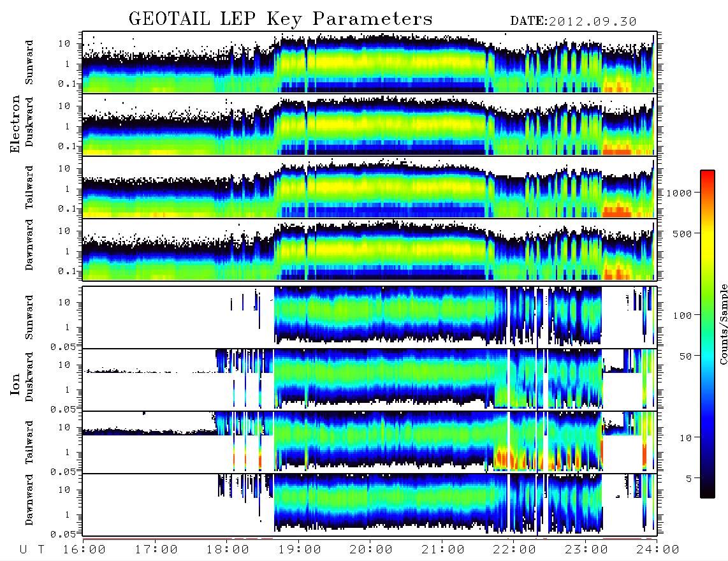728x561 pixels.
Task: Click the "Counts/Sample" colorbar label
Action: (723, 324)
